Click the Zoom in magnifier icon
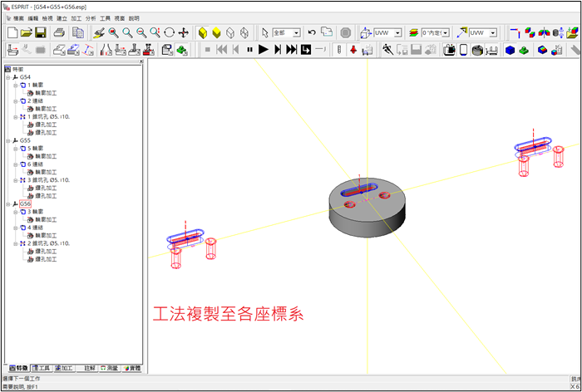The width and height of the screenshot is (582, 392). tap(127, 32)
